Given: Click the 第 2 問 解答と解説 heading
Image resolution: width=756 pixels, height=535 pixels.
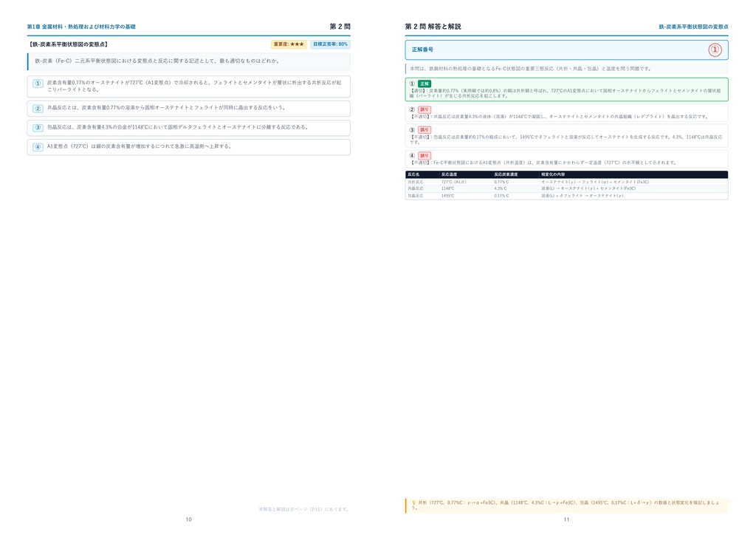Looking at the screenshot, I should point(433,27).
